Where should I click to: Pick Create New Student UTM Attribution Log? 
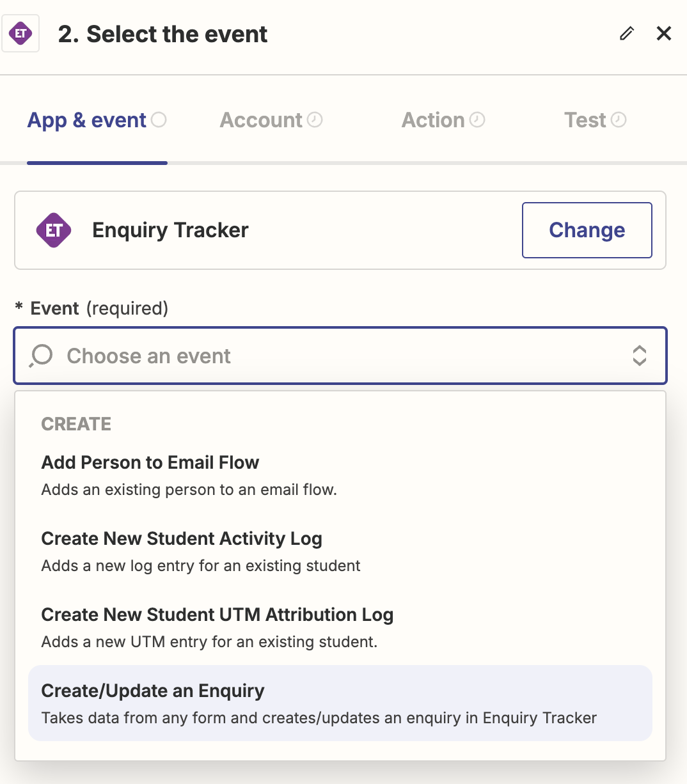point(217,615)
